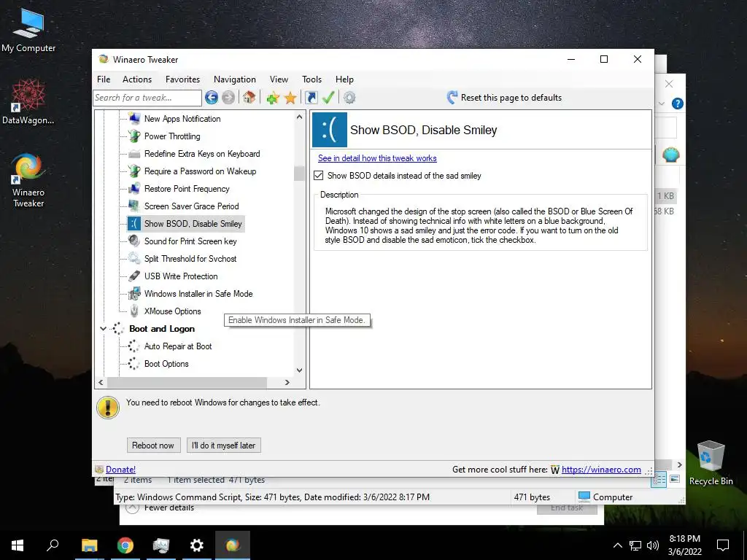The height and width of the screenshot is (560, 747).
Task: Click the tree scrollbar down arrow
Action: tap(299, 370)
